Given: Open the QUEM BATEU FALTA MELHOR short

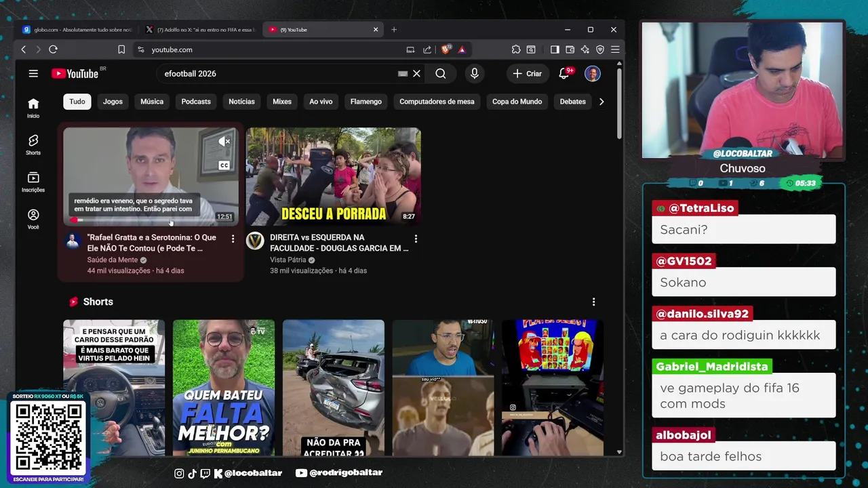Looking at the screenshot, I should (x=224, y=388).
